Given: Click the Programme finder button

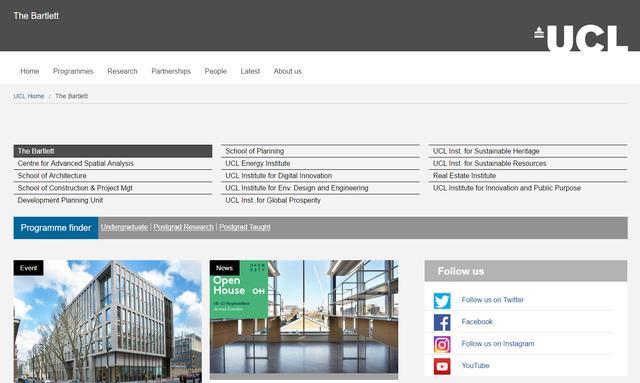Looking at the screenshot, I should [56, 228].
